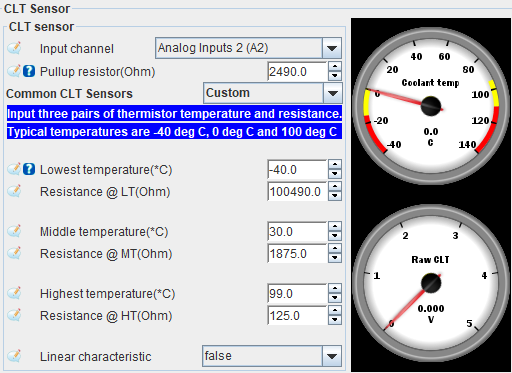
Task: Click the note icon beside Resistance @ HT
Action: point(14,315)
